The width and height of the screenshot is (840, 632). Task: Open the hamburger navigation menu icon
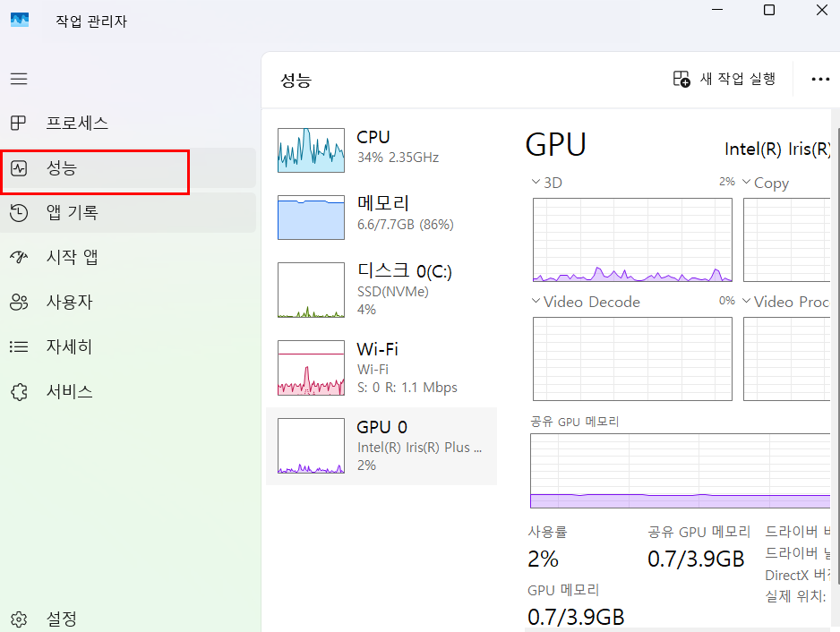point(19,79)
